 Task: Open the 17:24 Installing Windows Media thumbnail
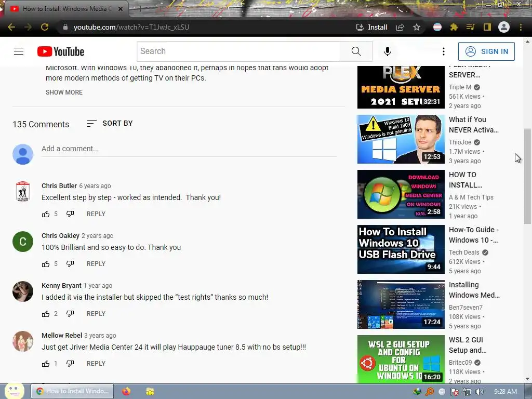[401, 304]
